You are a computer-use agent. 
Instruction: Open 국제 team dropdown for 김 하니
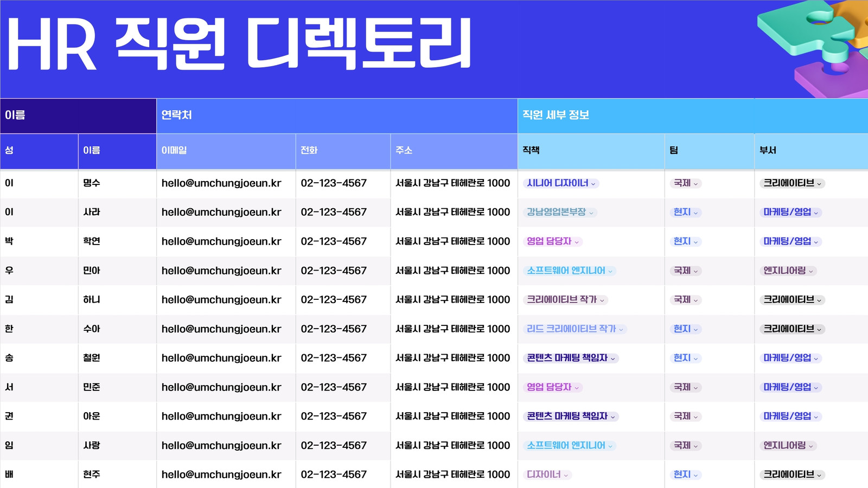click(x=686, y=300)
